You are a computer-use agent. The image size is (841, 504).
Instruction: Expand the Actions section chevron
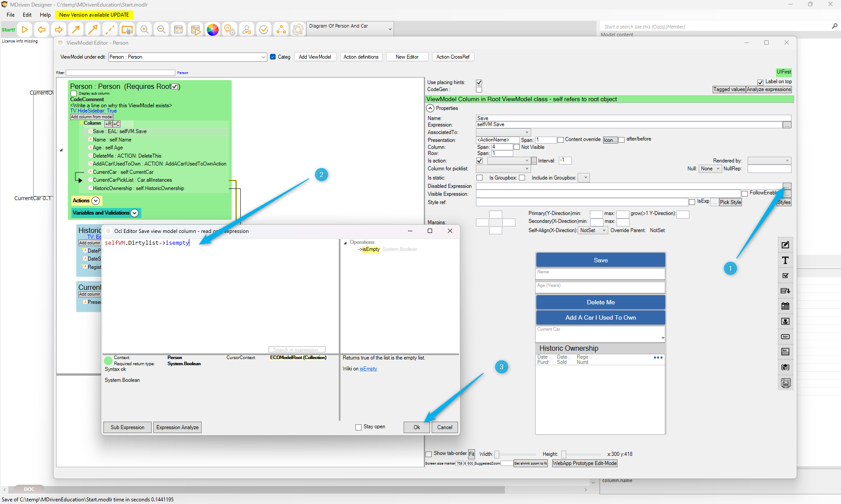(x=96, y=201)
